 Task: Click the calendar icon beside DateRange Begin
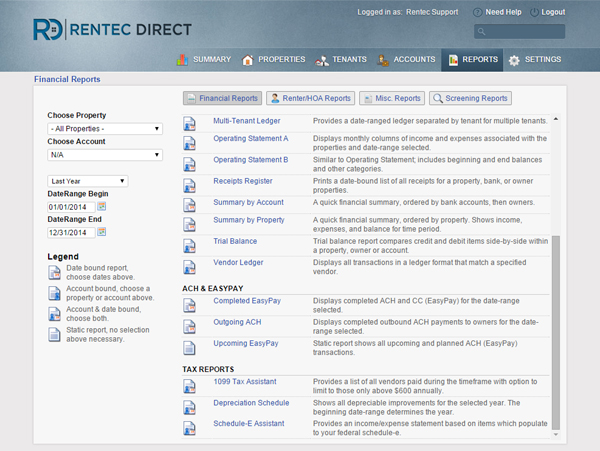point(102,207)
